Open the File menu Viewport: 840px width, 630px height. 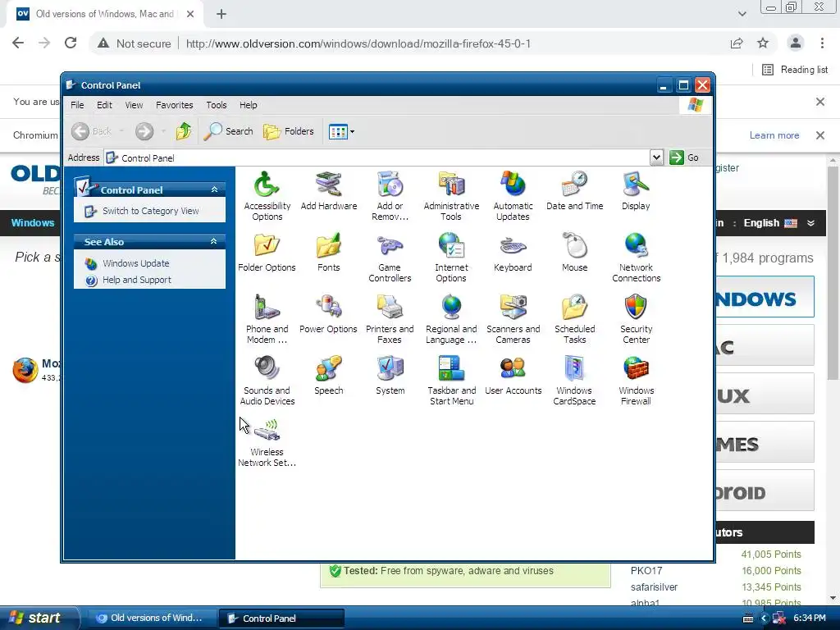[77, 105]
